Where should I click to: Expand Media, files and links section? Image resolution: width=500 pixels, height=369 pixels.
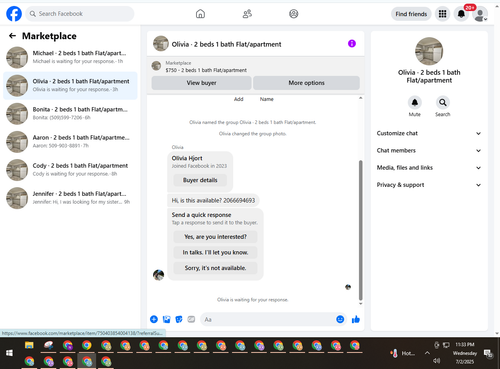[x=429, y=168]
